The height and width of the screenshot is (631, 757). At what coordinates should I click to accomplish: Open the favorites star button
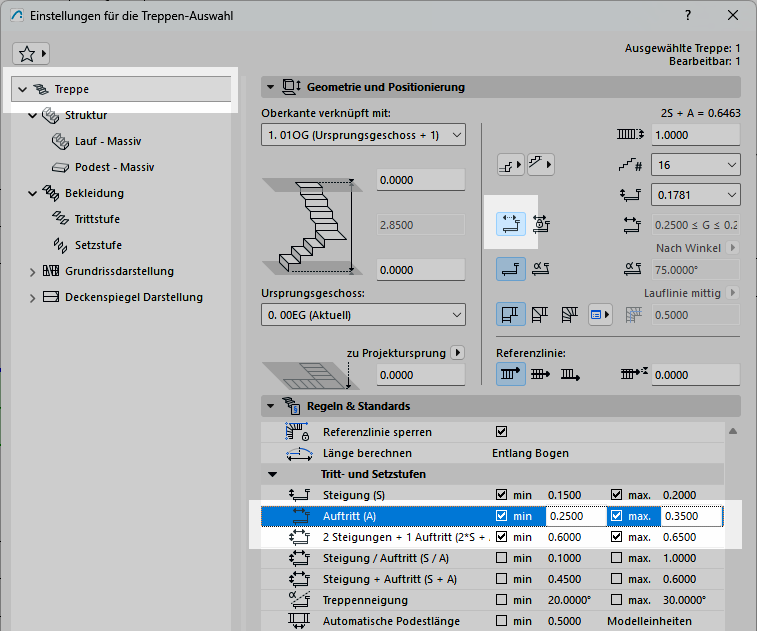30,53
